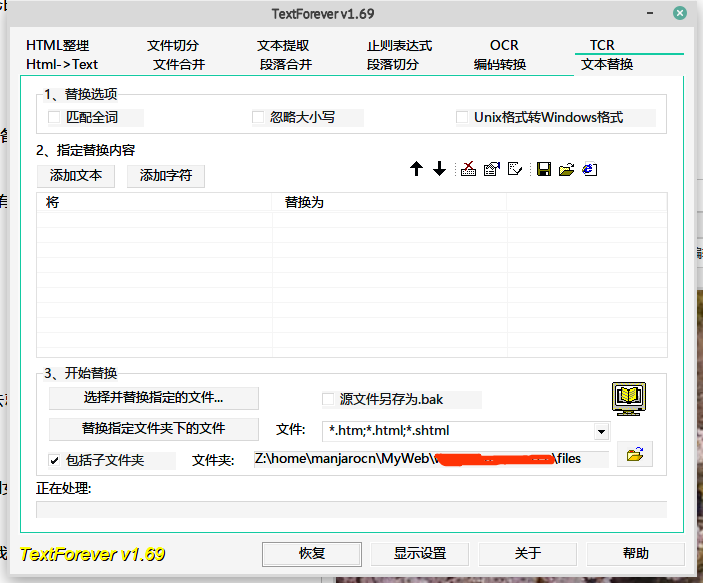Switch to 段落切分 tab
This screenshot has width=703, height=583.
[393, 65]
